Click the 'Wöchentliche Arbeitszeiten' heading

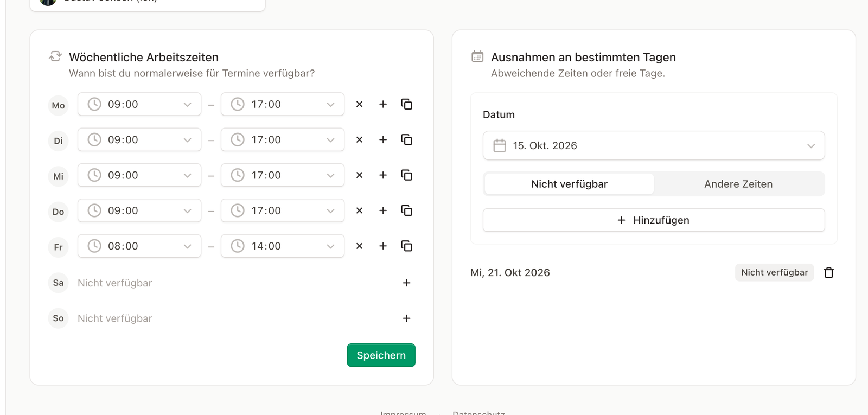click(x=144, y=58)
